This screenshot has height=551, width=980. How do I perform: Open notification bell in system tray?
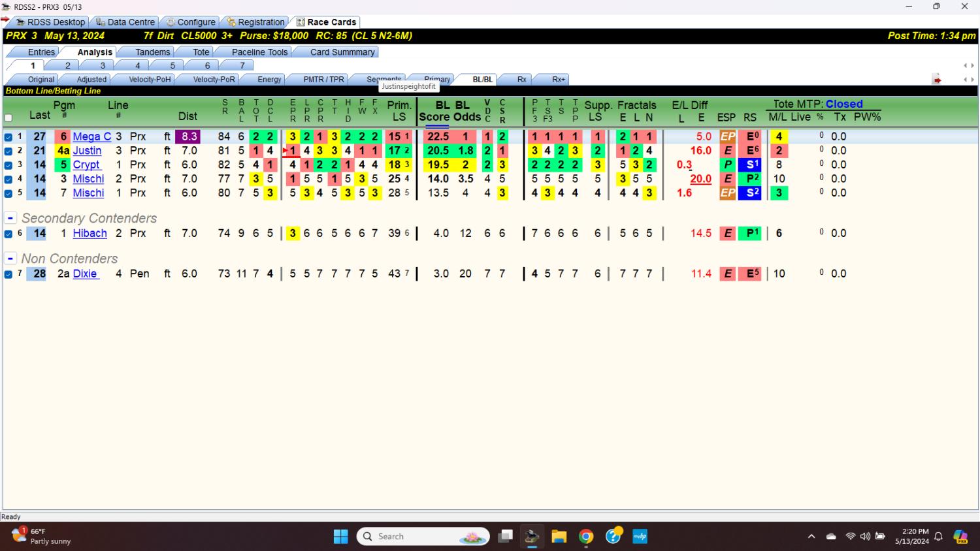pyautogui.click(x=938, y=537)
